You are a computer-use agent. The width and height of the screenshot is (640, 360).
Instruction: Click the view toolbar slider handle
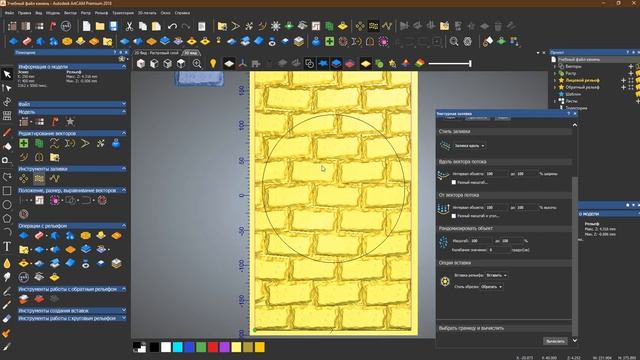tap(470, 63)
